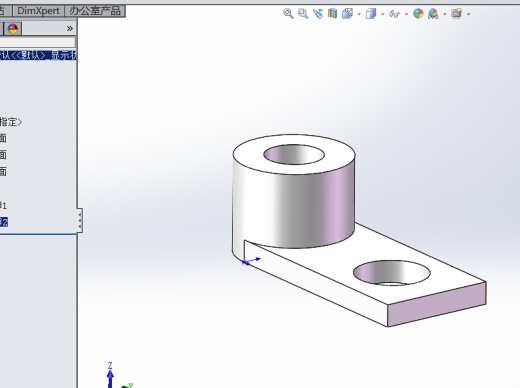Activate the Previous View icon
The height and width of the screenshot is (388, 520).
coord(318,14)
